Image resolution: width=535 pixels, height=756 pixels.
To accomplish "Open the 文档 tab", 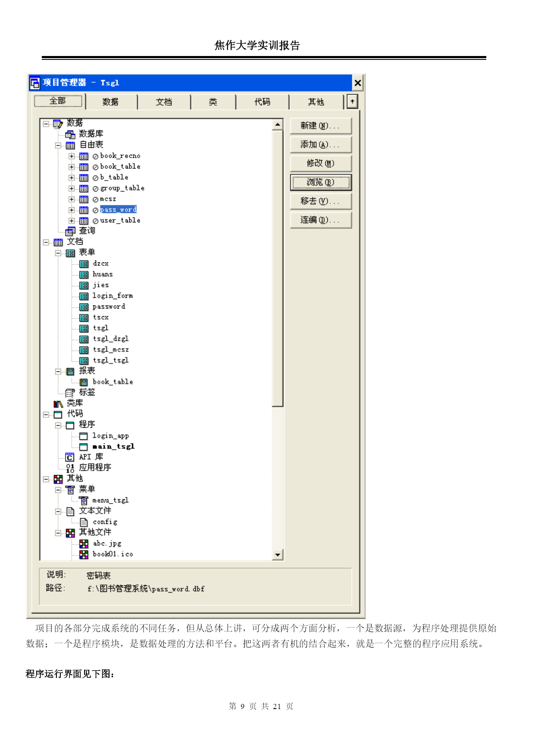I will pos(164,102).
